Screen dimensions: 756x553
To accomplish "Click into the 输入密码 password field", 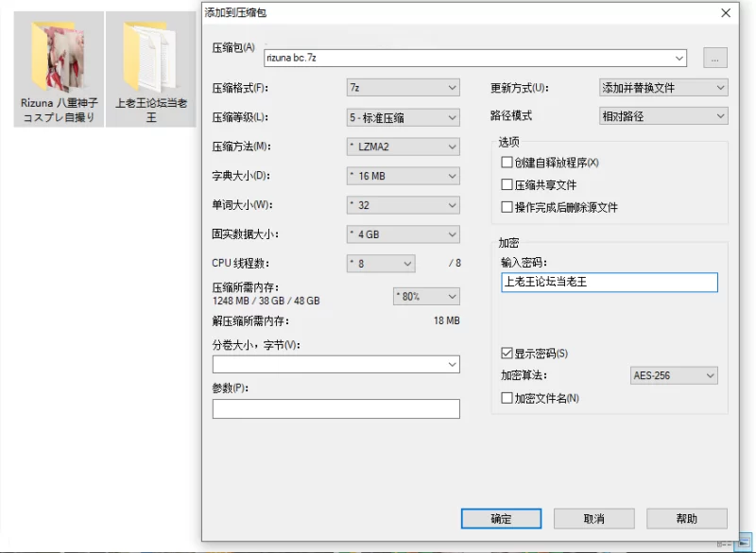I will pos(609,282).
